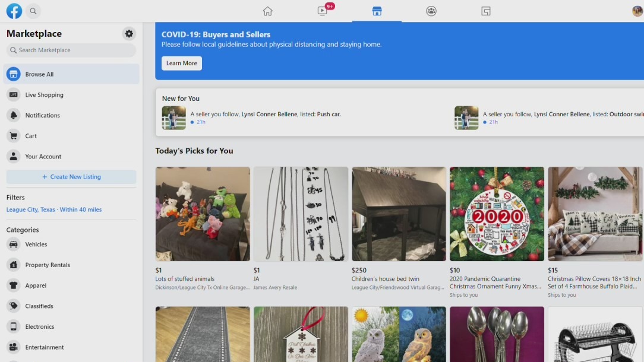Viewport: 644px width, 362px height.
Task: Open your profile avatar at top right
Action: tap(636, 11)
